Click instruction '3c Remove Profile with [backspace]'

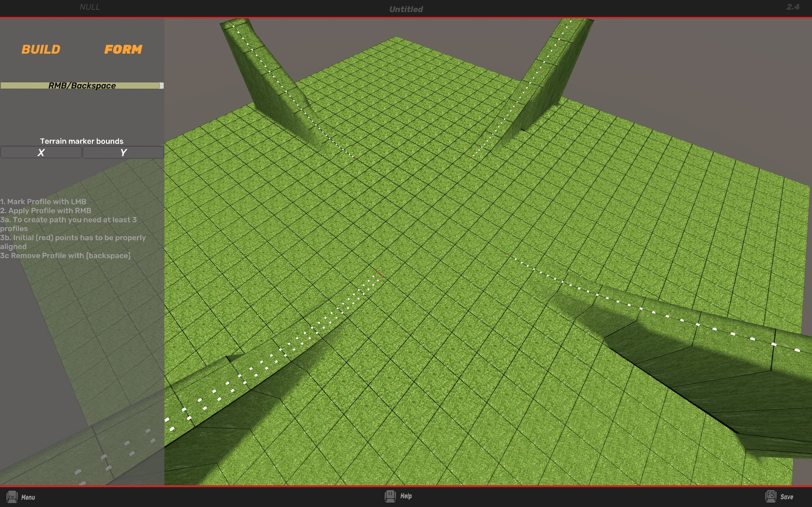pyautogui.click(x=65, y=256)
